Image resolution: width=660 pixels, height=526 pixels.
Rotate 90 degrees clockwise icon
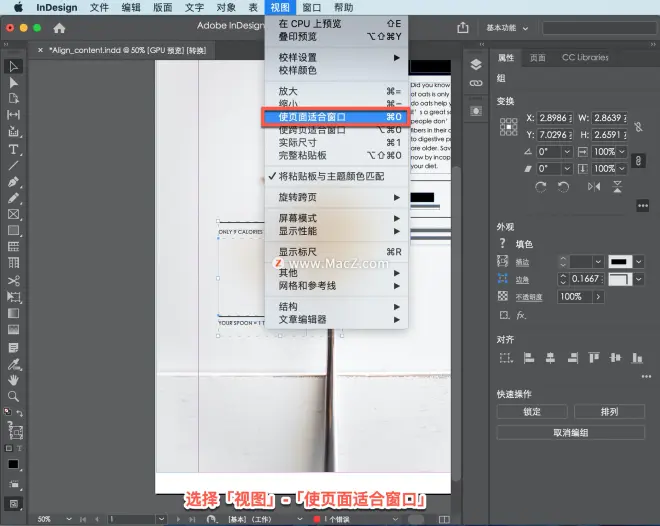[541, 187]
